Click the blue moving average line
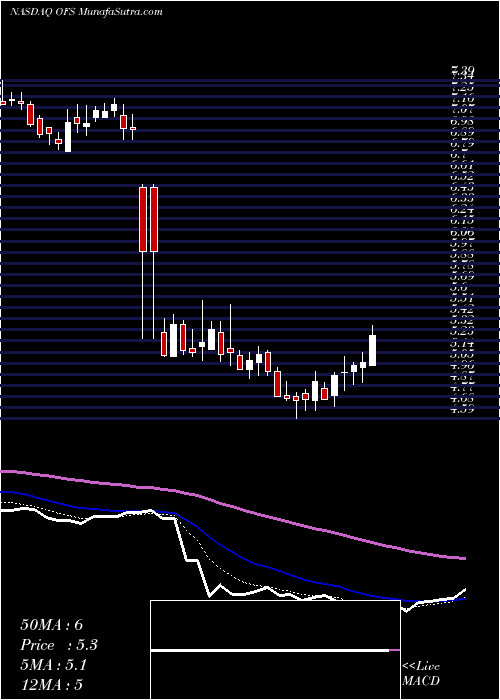This screenshot has height=700, width=500. 232,549
